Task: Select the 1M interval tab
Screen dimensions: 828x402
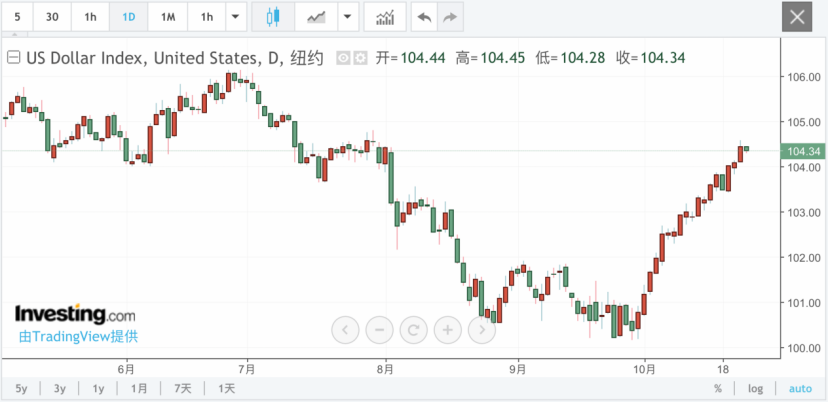Action: 168,17
